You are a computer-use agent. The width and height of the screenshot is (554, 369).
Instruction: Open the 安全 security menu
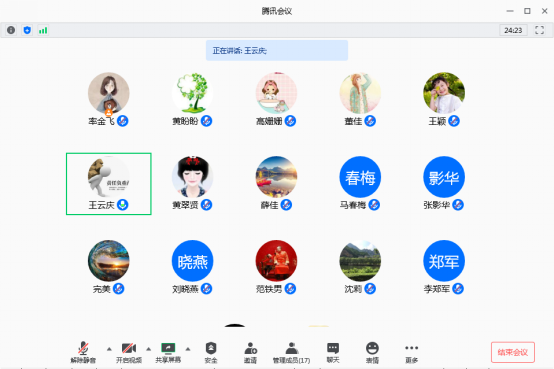211,352
